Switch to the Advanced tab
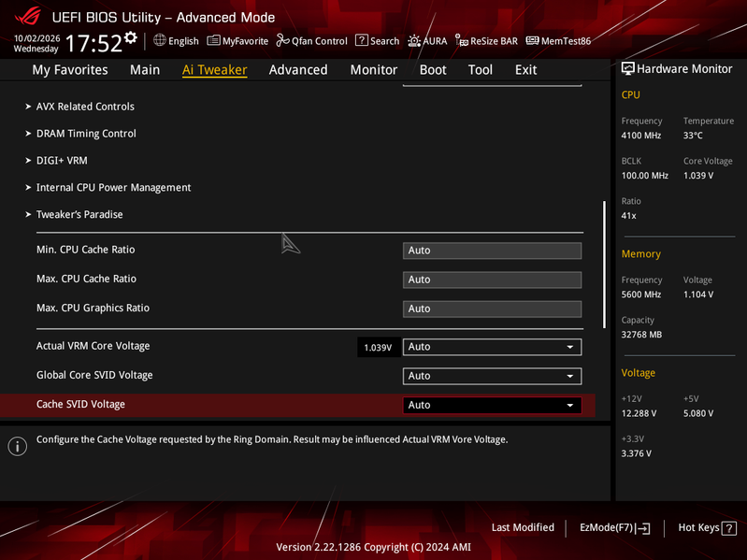The width and height of the screenshot is (747, 560). (298, 70)
